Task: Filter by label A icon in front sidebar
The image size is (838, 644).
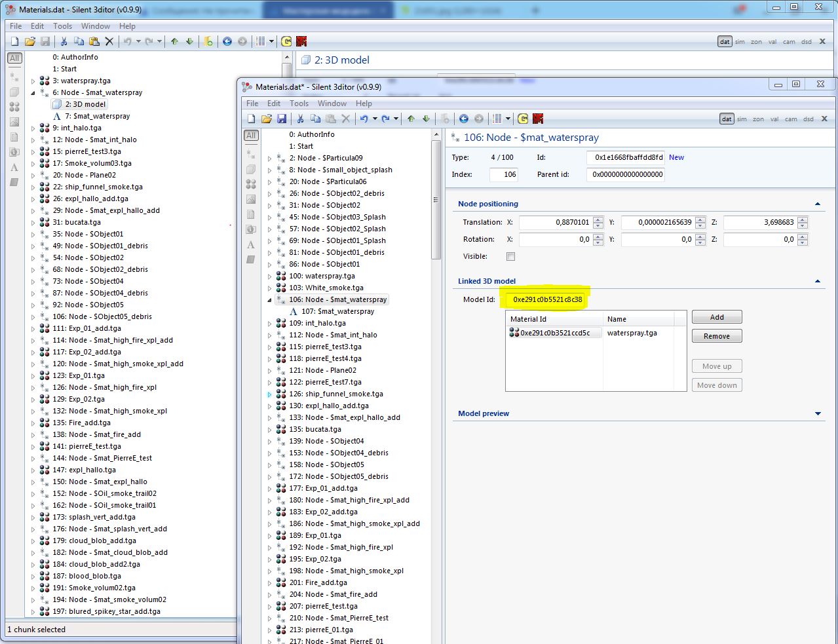Action: (x=251, y=244)
